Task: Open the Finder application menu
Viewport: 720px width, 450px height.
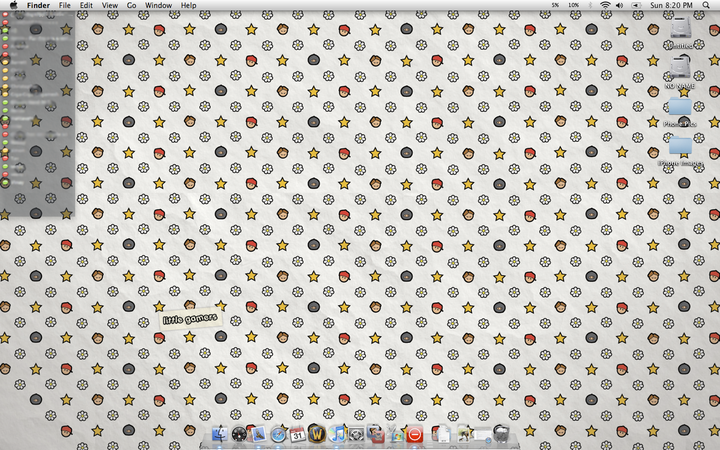Action: [38, 5]
